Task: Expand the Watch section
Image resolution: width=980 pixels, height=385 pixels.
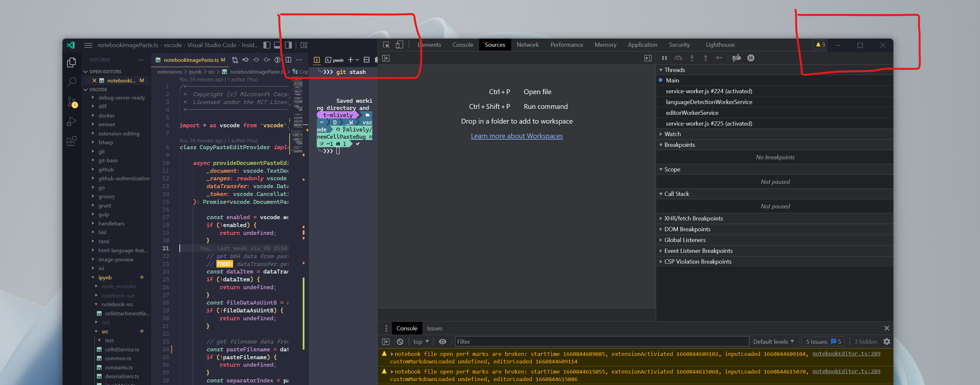Action: [672, 134]
